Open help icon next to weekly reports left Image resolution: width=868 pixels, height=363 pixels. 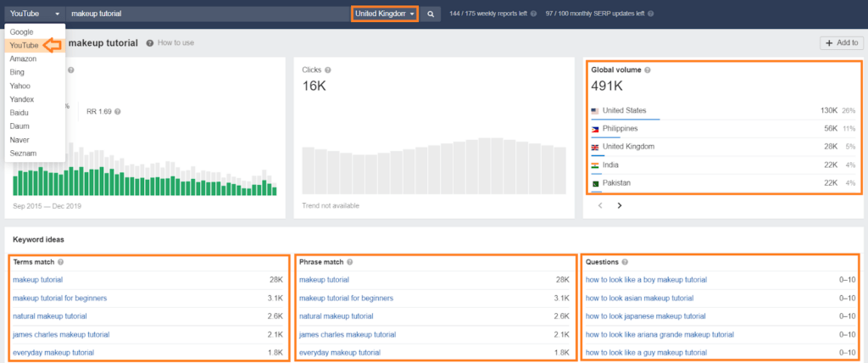click(x=534, y=14)
